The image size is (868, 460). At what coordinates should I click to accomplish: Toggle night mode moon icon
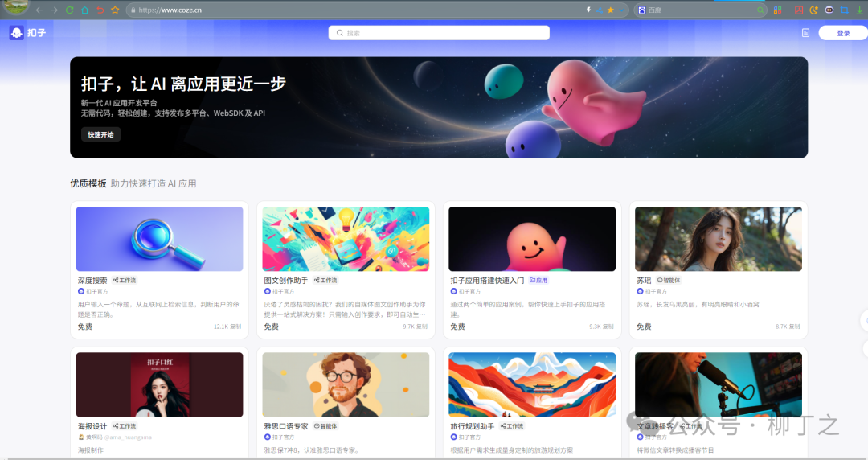pyautogui.click(x=813, y=10)
